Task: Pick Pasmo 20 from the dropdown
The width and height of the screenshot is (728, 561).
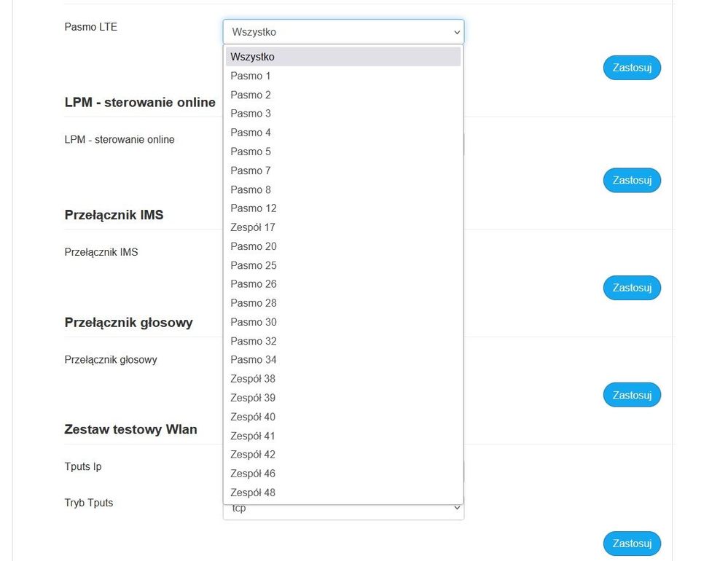Action: [254, 246]
